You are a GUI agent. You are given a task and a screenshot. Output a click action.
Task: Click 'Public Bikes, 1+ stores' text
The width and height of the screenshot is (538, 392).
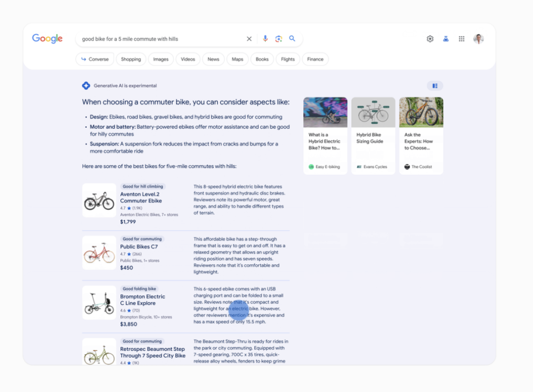(x=140, y=261)
